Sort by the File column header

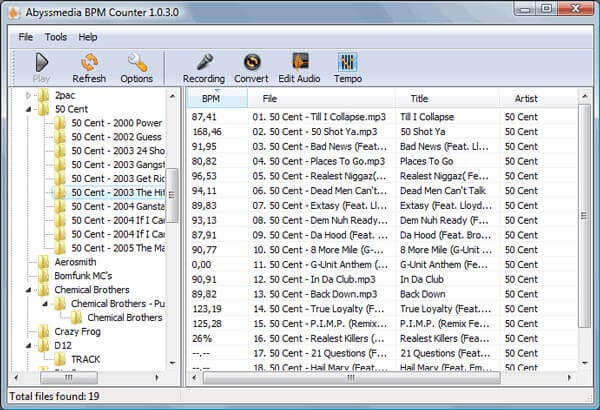tap(321, 98)
